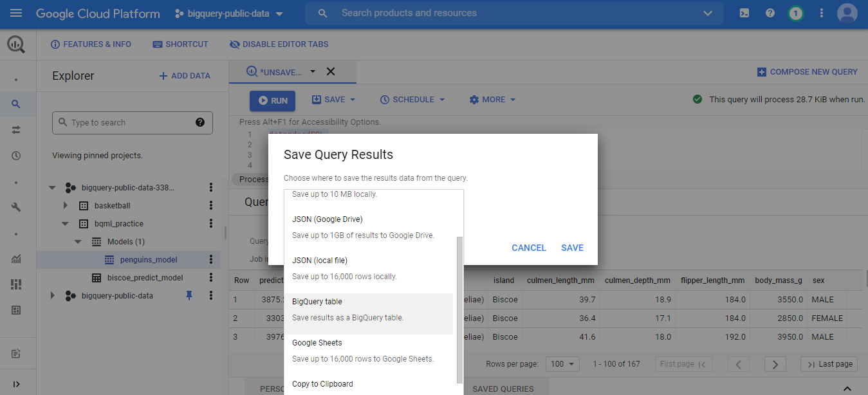Open the dashboard tiles sidebar icon

tap(16, 284)
